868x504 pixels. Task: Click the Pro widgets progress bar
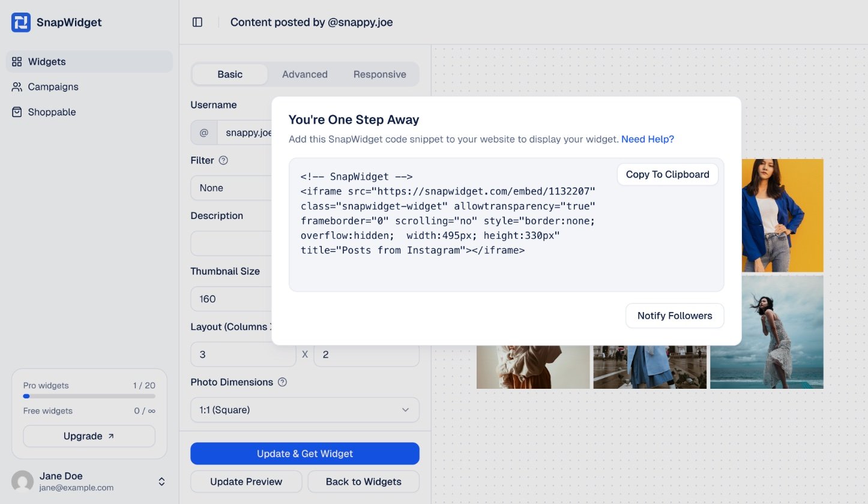(89, 396)
